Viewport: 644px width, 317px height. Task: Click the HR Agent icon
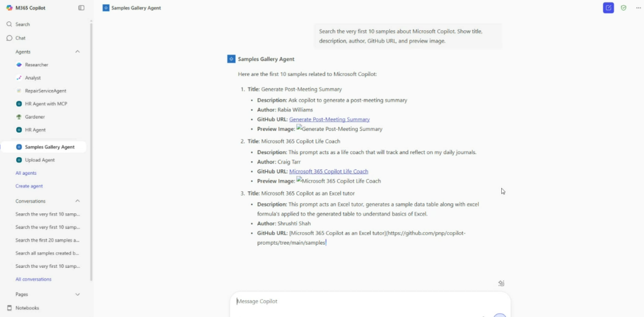click(19, 130)
